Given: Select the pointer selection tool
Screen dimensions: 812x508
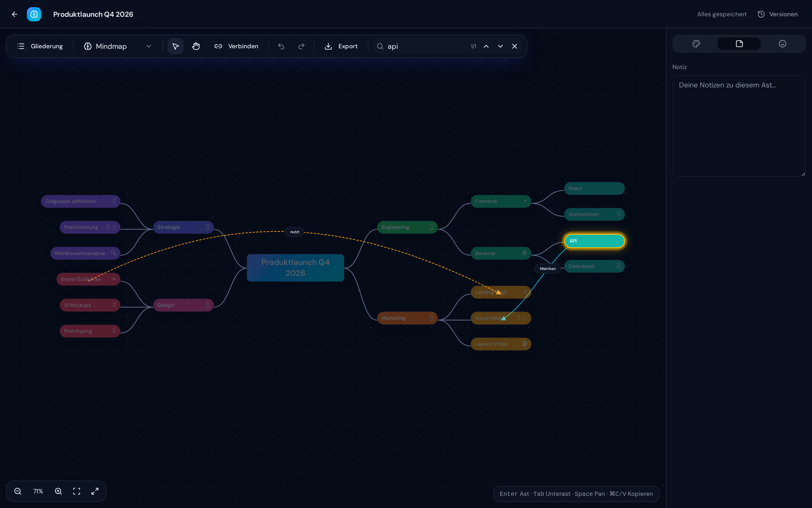Looking at the screenshot, I should click(x=176, y=46).
